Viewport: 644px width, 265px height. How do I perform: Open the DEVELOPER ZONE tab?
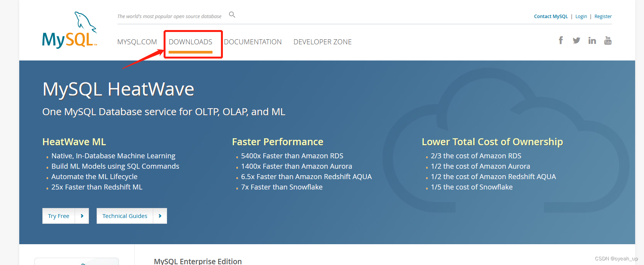323,42
